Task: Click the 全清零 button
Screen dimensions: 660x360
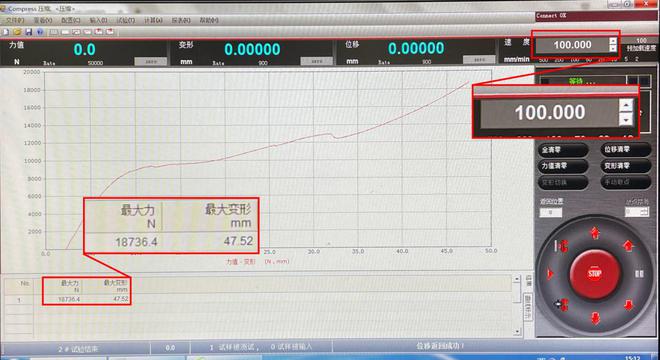Action: point(563,150)
